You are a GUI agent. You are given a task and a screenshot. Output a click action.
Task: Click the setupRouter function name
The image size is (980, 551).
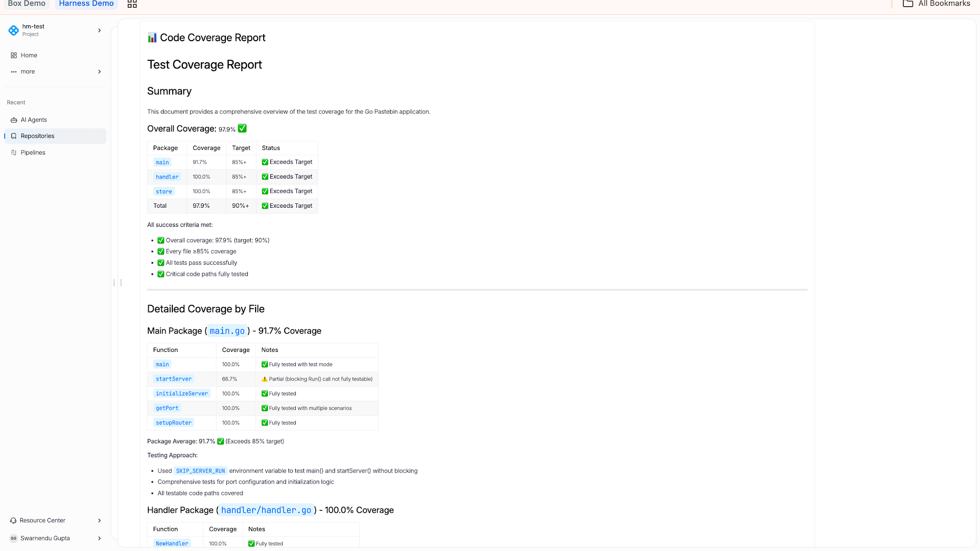[x=173, y=423]
